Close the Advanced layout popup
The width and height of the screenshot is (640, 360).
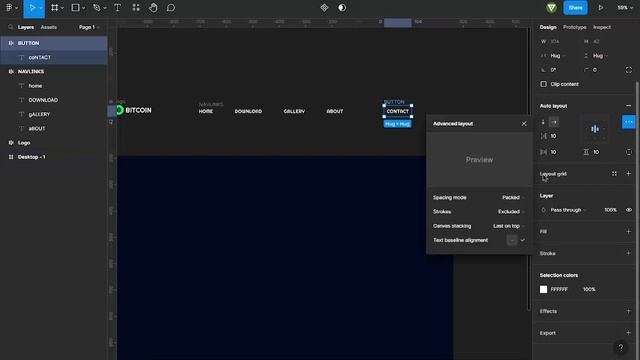[524, 124]
